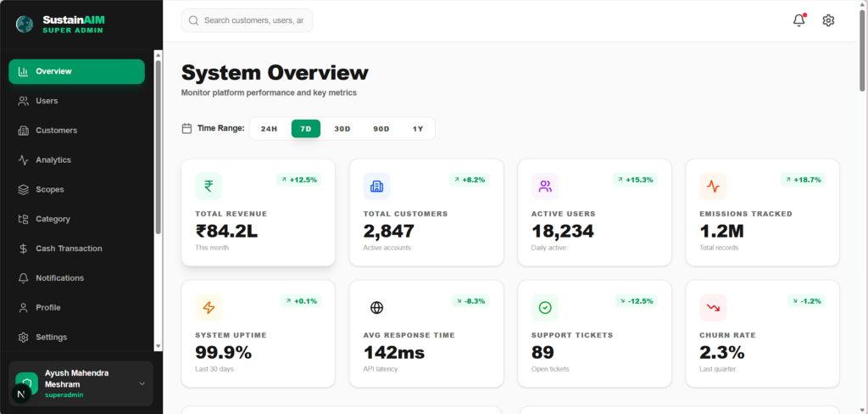Click the -1.2% churn rate badge
This screenshot has width=868, height=414.
click(x=807, y=301)
